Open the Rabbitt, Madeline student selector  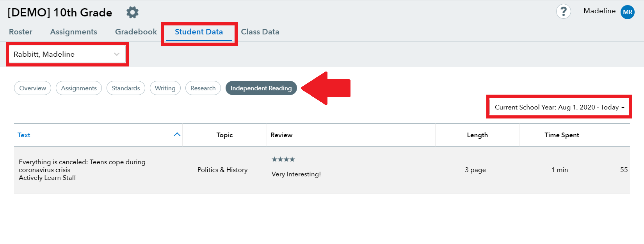point(67,54)
